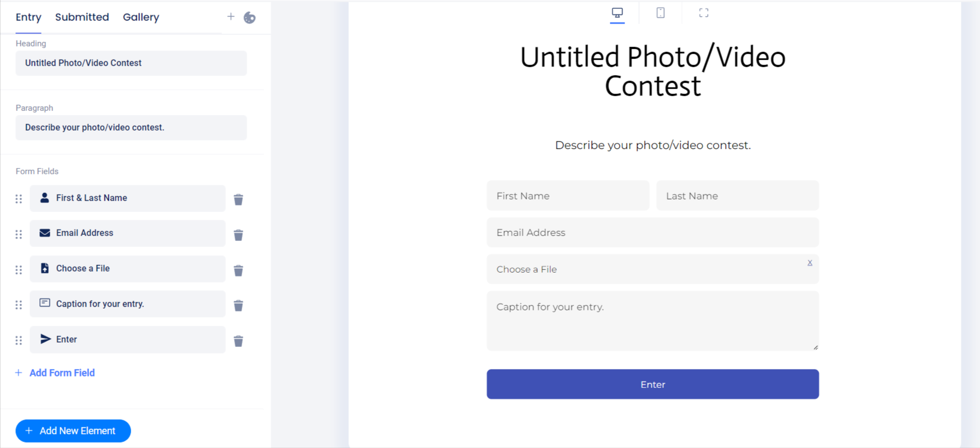
Task: Switch to mobile preview mode
Action: click(661, 13)
